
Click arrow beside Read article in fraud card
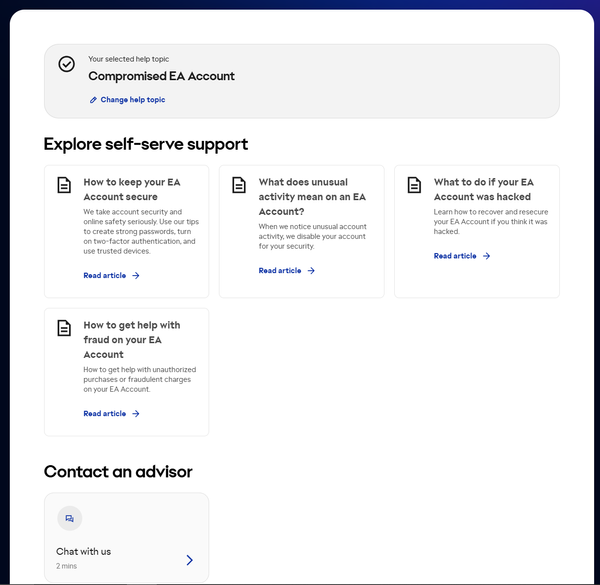[136, 414]
